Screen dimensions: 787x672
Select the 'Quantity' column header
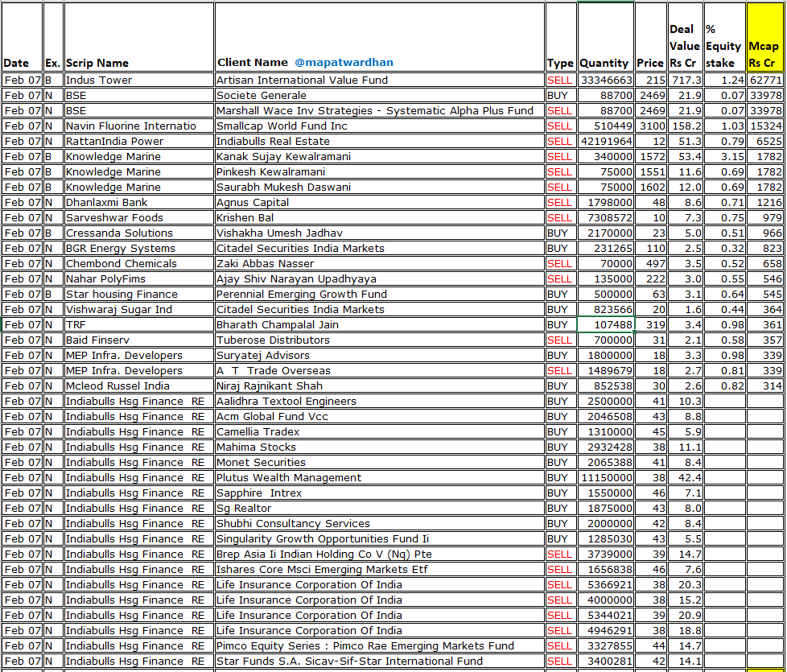pyautogui.click(x=606, y=37)
